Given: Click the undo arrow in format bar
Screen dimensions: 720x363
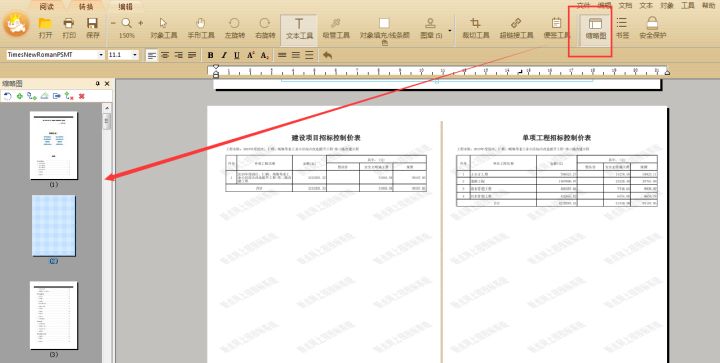Looking at the screenshot, I should [x=327, y=55].
